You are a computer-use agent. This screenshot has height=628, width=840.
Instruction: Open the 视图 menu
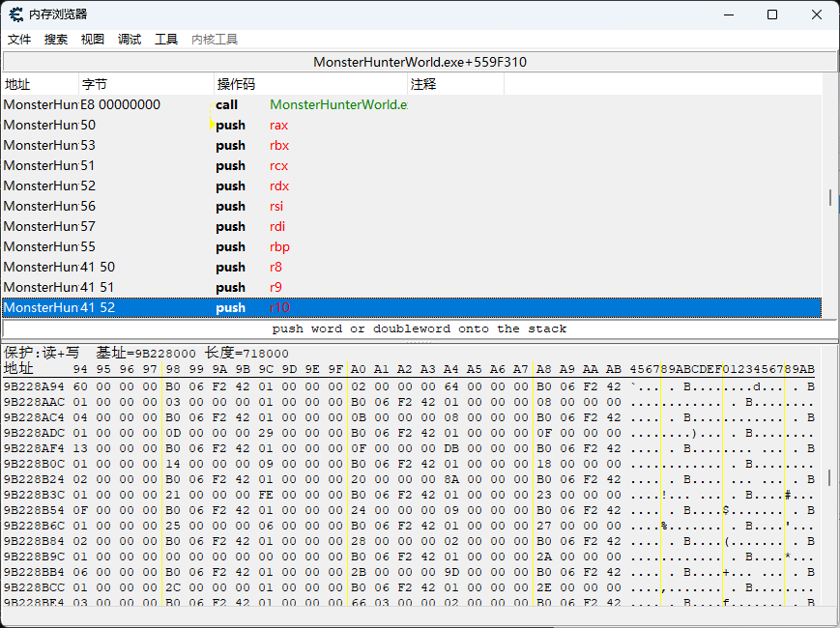click(93, 40)
